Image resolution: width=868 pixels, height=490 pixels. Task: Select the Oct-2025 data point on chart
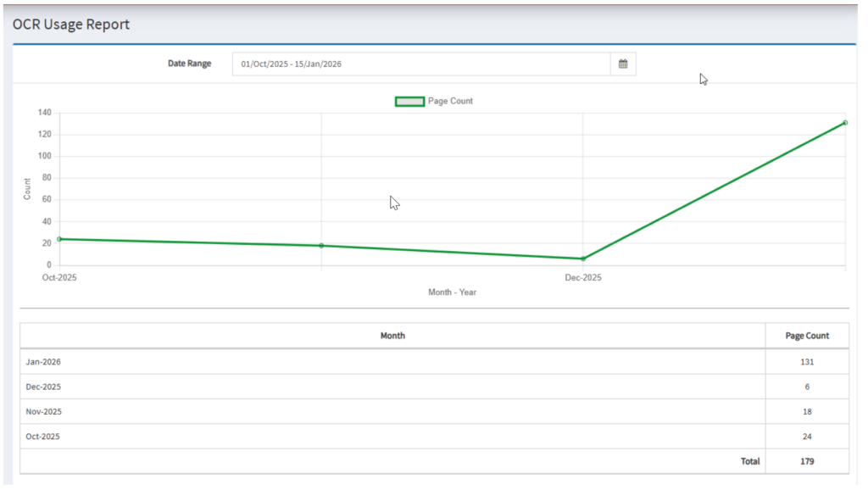59,239
